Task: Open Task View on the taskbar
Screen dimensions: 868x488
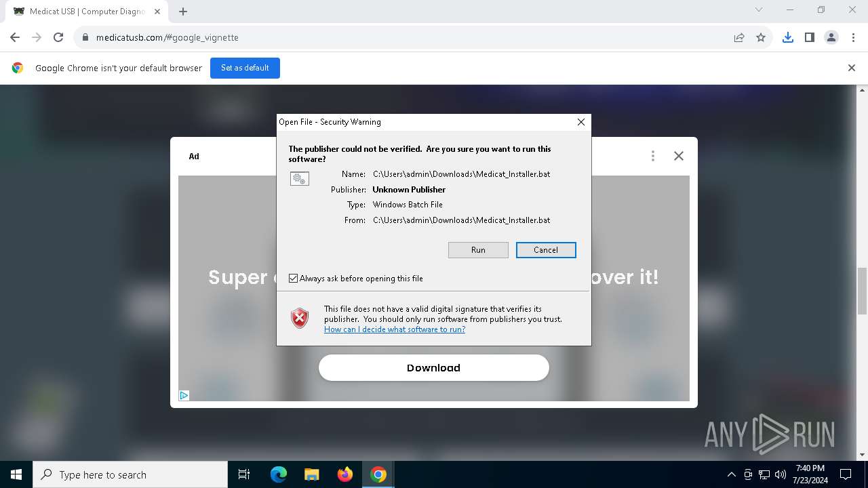Action: coord(244,474)
